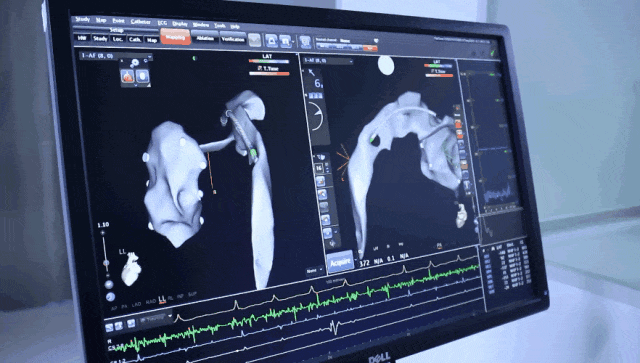Open the None dropdown beside Acquire

pos(314,270)
